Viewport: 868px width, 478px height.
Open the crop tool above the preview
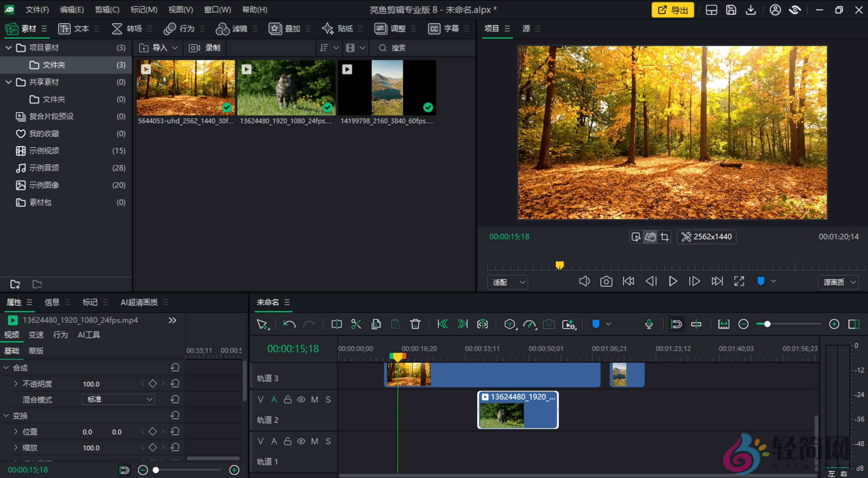click(664, 237)
